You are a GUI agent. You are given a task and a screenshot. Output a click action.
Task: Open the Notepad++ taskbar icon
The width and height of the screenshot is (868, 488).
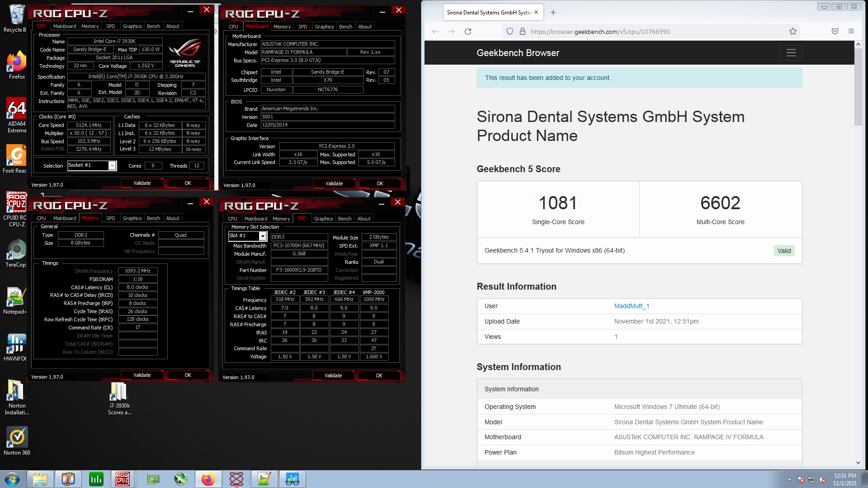point(264,479)
